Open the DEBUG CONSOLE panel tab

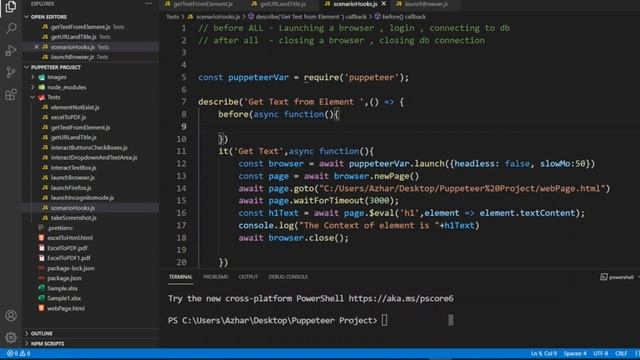pos(288,277)
